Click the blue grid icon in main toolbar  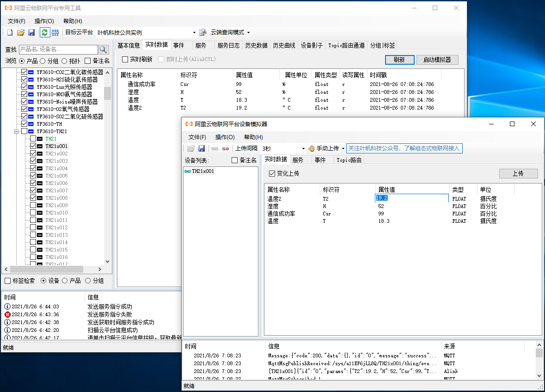[x=55, y=32]
